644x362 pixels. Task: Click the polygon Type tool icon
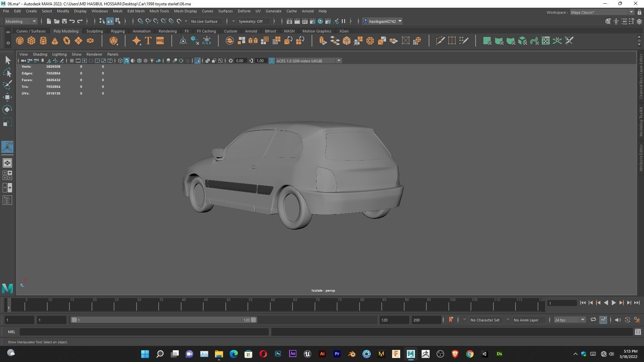[x=148, y=41]
